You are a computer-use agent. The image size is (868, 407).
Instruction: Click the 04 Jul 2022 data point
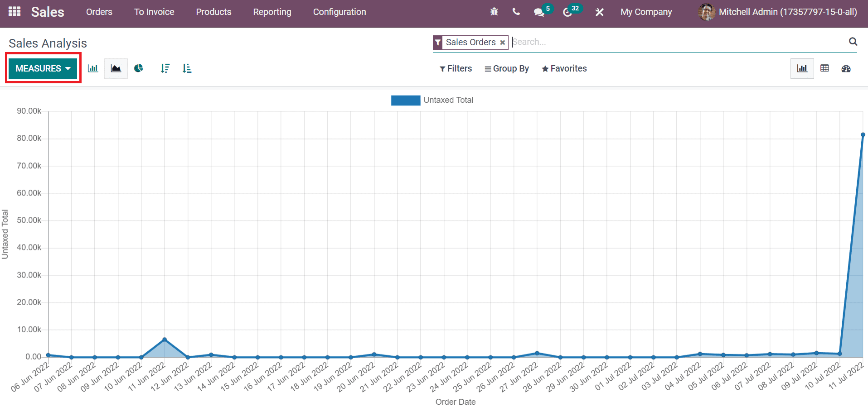700,354
